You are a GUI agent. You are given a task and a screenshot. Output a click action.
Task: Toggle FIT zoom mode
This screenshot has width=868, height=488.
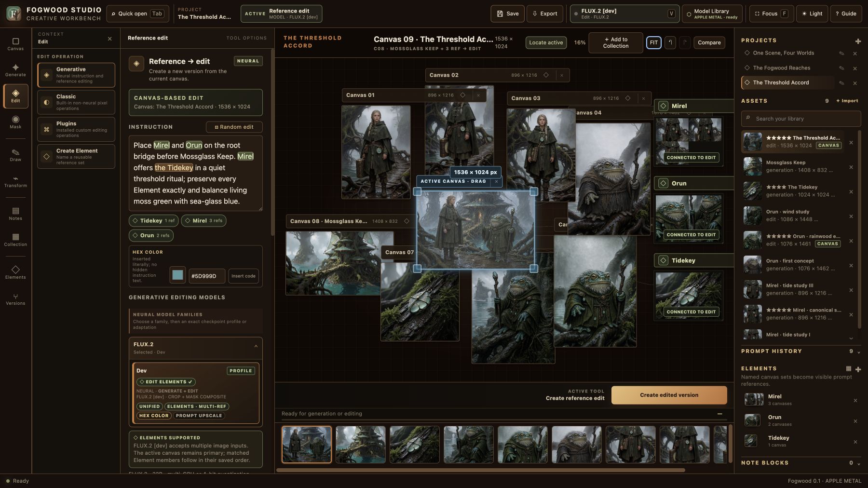653,42
